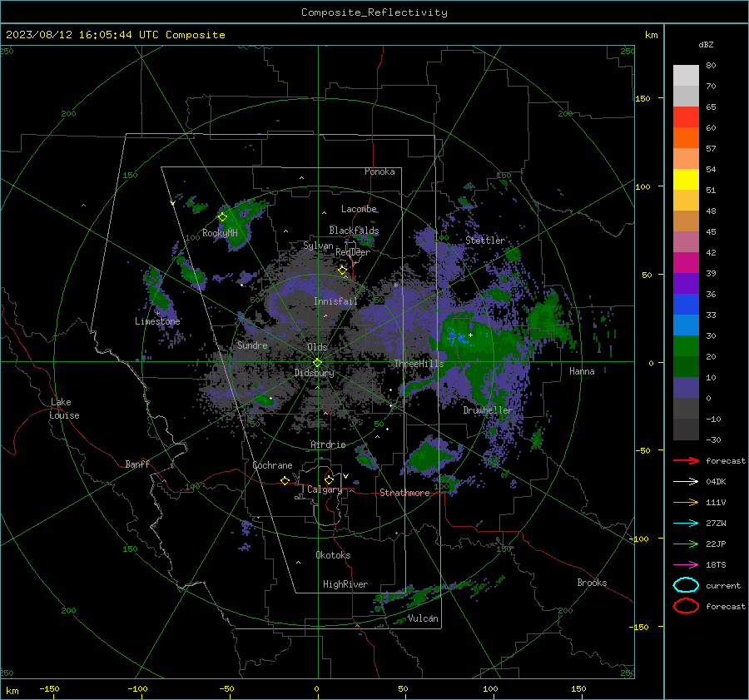Click the Banff label
This screenshot has height=700, width=749.
coord(137,464)
